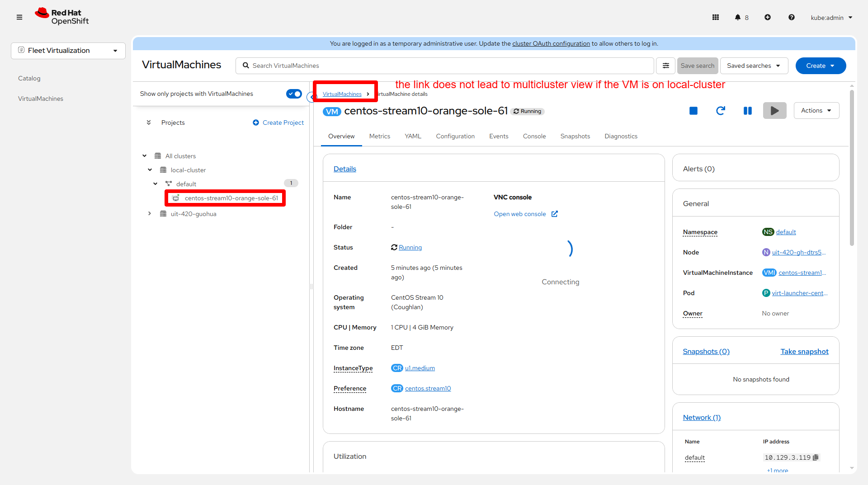Select local-cluster in tree
Viewport: 868px width, 485px height.
pos(188,170)
